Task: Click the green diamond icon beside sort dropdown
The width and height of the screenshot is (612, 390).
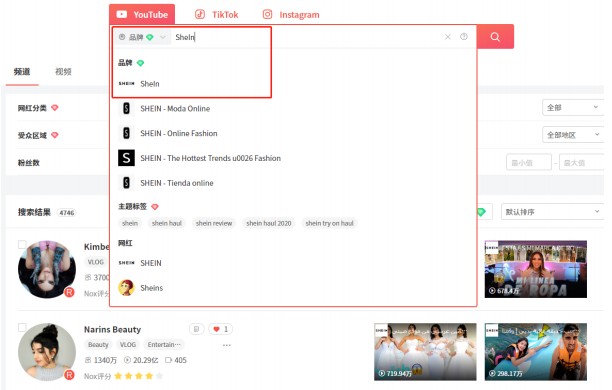Action: point(481,212)
